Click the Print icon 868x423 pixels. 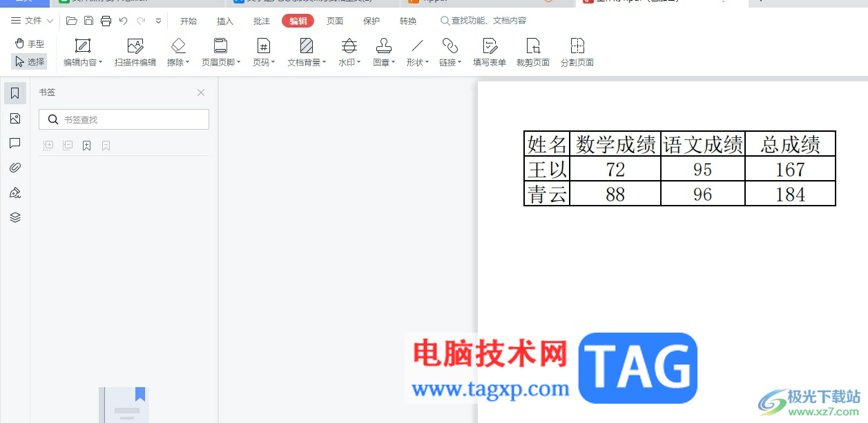point(106,21)
